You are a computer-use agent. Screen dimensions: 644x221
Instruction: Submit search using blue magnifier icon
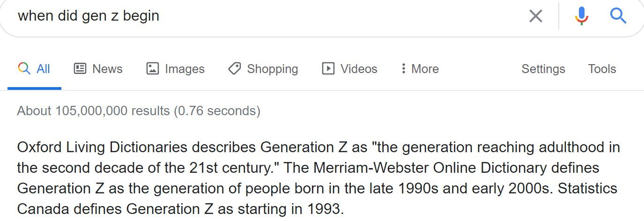click(x=618, y=16)
